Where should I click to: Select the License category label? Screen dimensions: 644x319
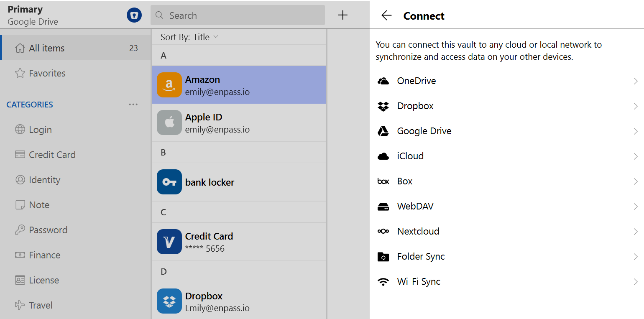coord(44,280)
